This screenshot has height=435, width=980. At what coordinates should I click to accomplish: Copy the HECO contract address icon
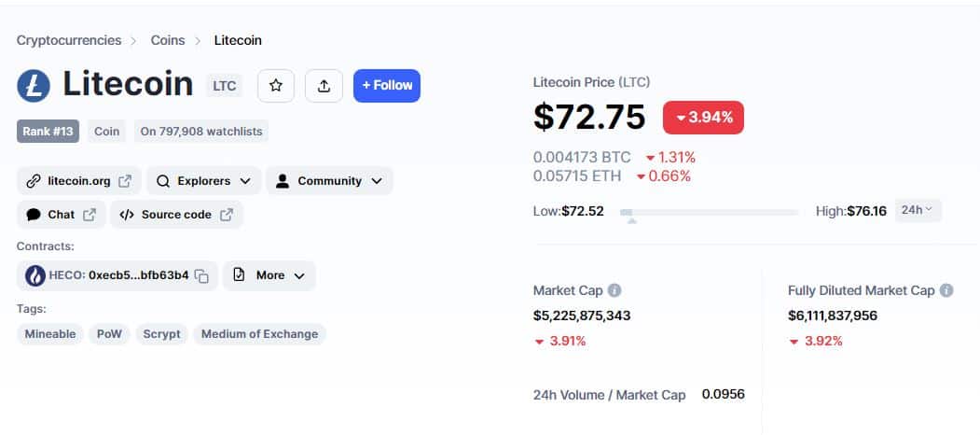(201, 276)
